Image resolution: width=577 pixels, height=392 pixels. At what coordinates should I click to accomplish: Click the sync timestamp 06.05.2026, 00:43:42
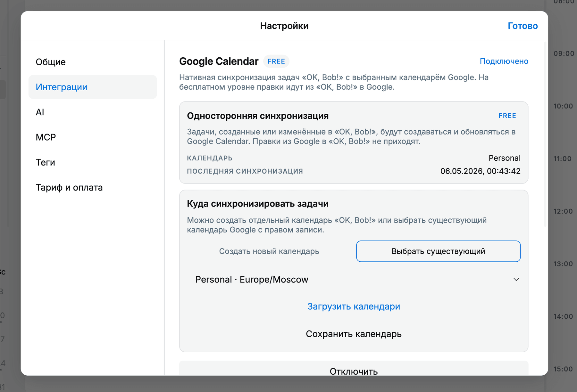[480, 171]
